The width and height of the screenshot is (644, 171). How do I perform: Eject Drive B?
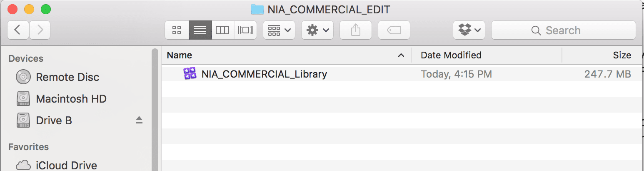(x=139, y=121)
